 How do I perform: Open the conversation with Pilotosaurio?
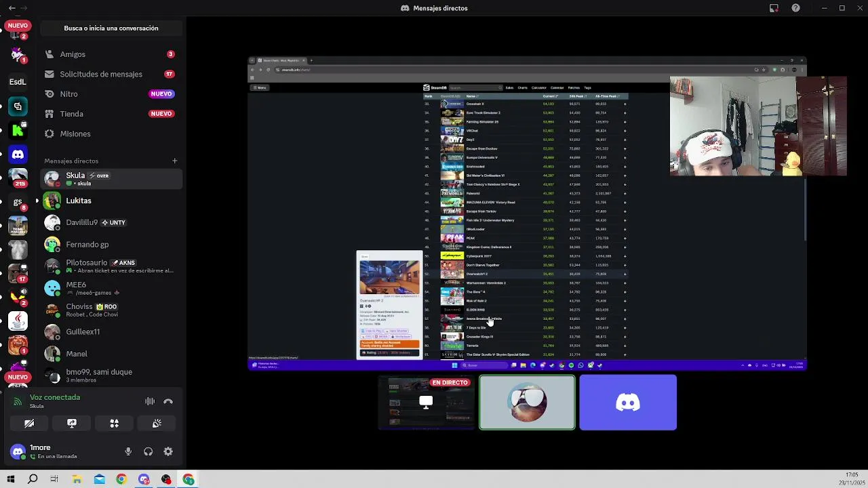(111, 266)
